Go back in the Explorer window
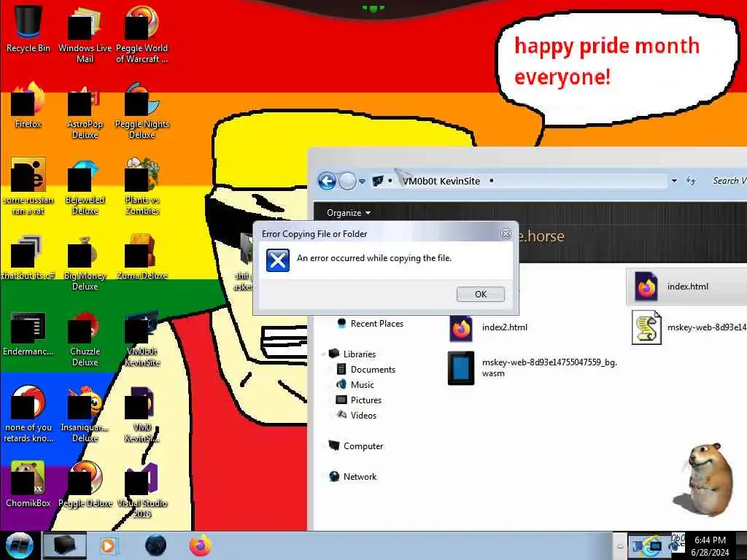The height and width of the screenshot is (560, 747). [x=327, y=182]
